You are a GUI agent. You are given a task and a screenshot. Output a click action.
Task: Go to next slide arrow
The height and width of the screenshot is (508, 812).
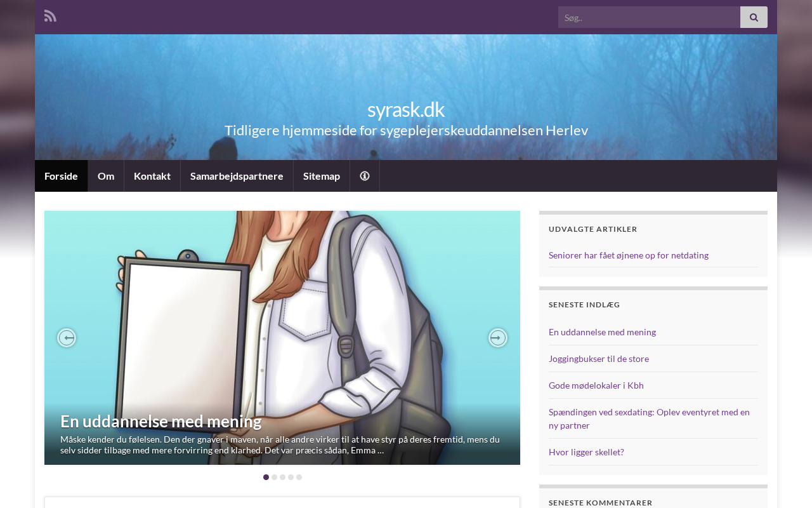(498, 338)
